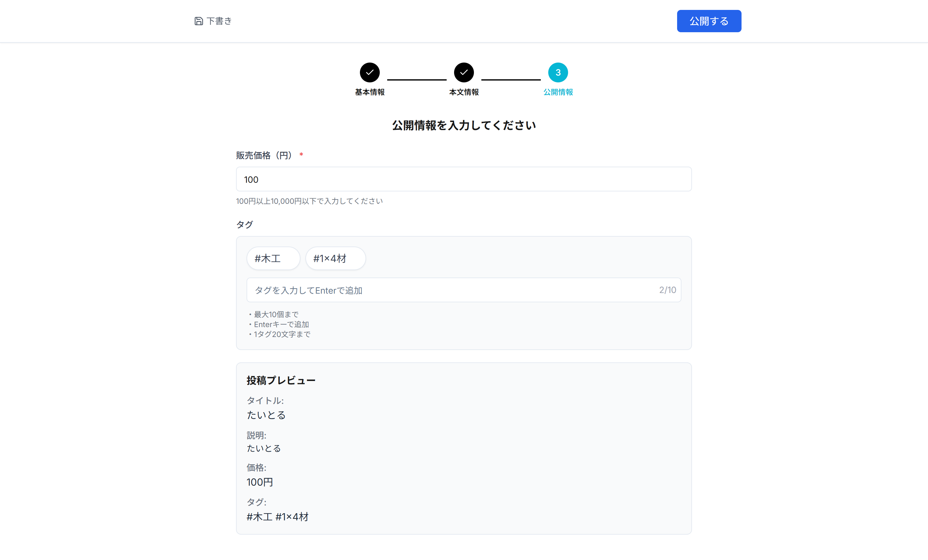Click the hint text 最大10個まで
The width and height of the screenshot is (928, 560).
[x=276, y=314]
